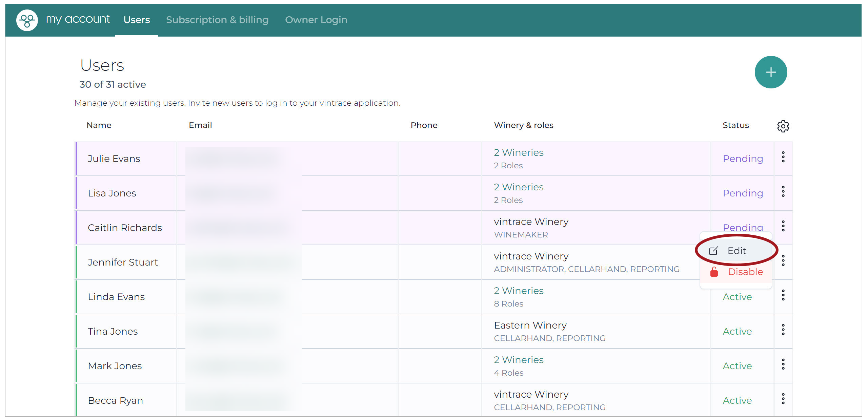Expand Linda Evans' 2 Wineries link
Image resolution: width=868 pixels, height=420 pixels.
[x=519, y=291]
